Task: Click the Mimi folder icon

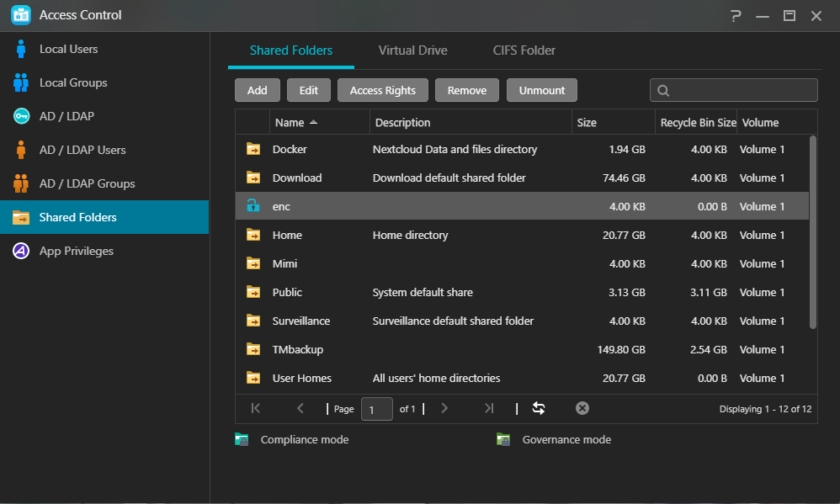Action: tap(253, 263)
